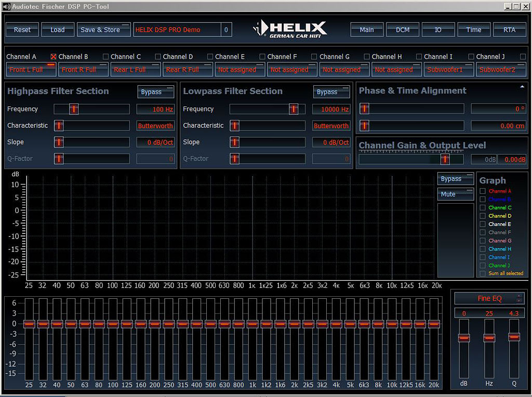Click the Fine EQ Q value 4.3

(514, 313)
